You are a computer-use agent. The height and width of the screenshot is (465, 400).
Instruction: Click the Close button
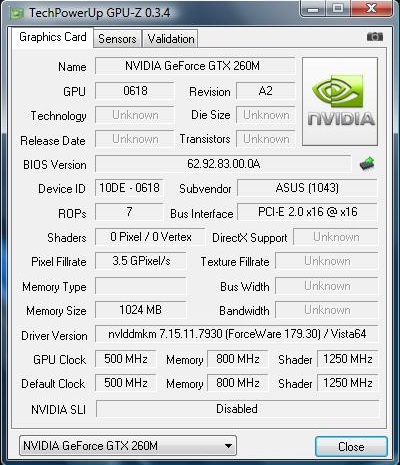(x=351, y=446)
